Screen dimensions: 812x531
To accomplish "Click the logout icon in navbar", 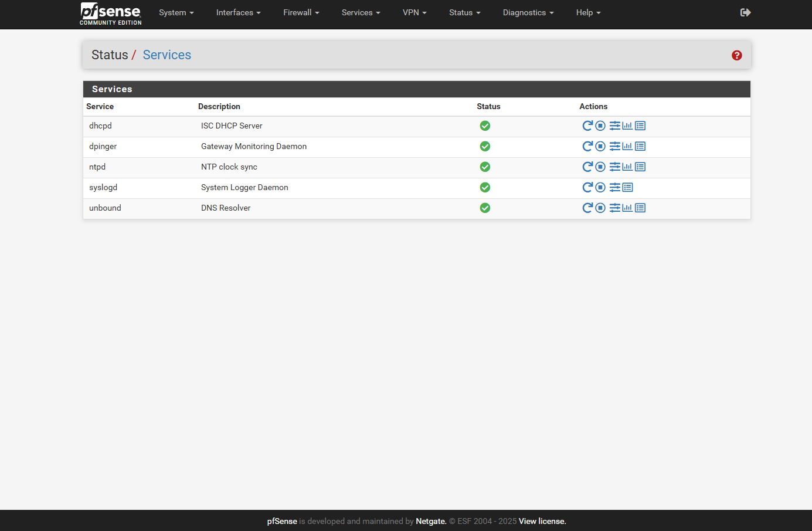I will coord(746,12).
